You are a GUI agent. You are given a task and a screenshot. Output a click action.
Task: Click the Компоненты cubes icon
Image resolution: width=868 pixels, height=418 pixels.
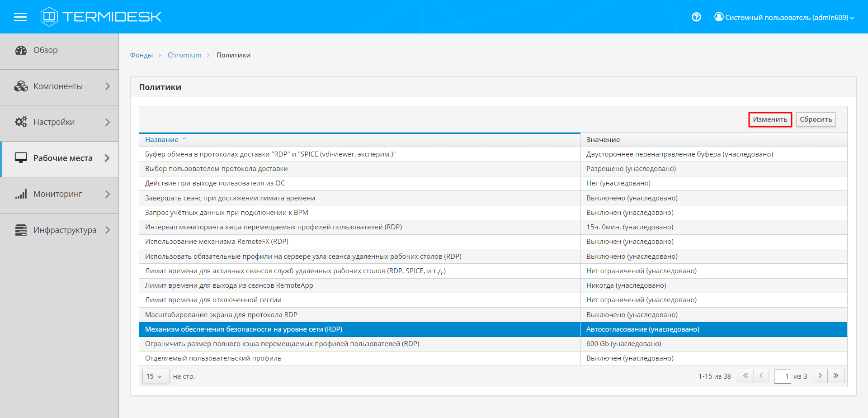(21, 86)
